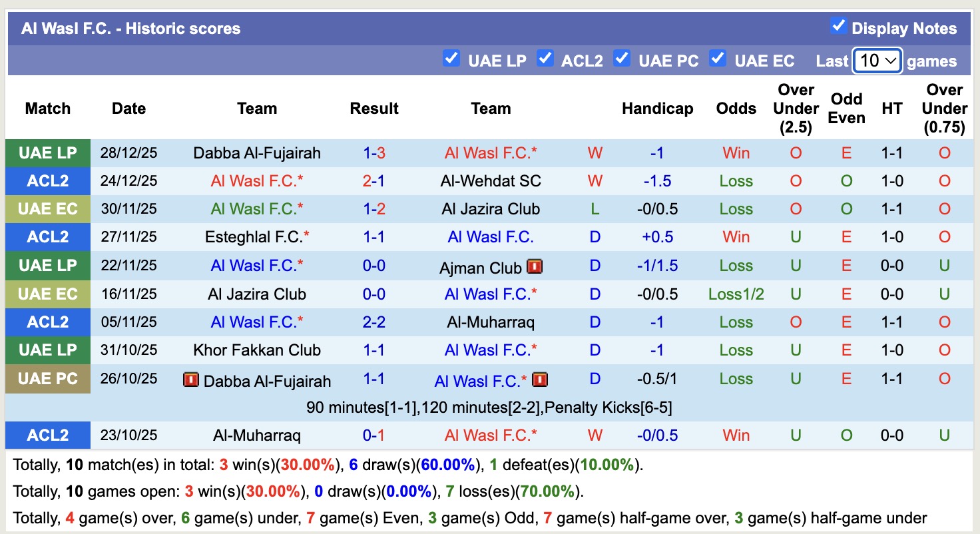Select the red card icon next to Al Wasl on 26/10
The image size is (980, 534).
point(541,379)
